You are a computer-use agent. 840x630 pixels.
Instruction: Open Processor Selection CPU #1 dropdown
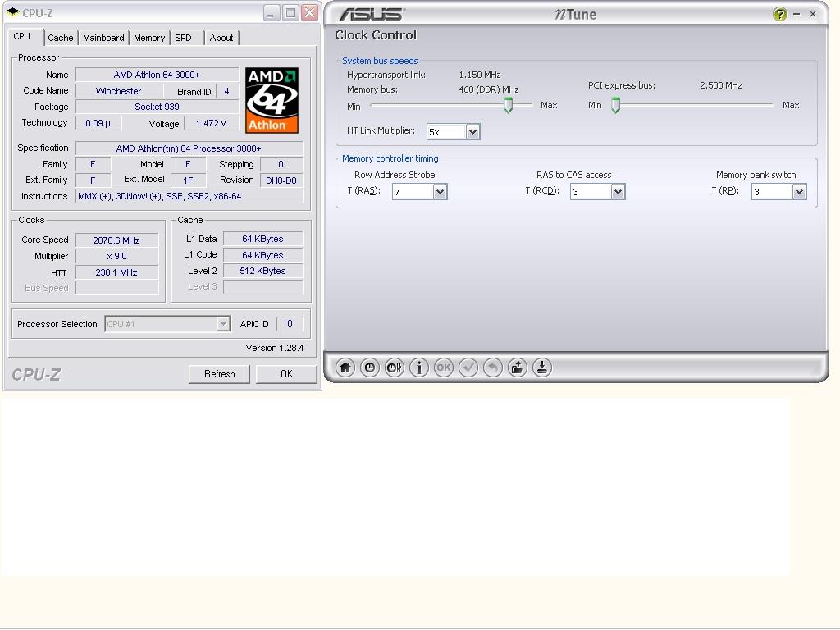[x=167, y=324]
